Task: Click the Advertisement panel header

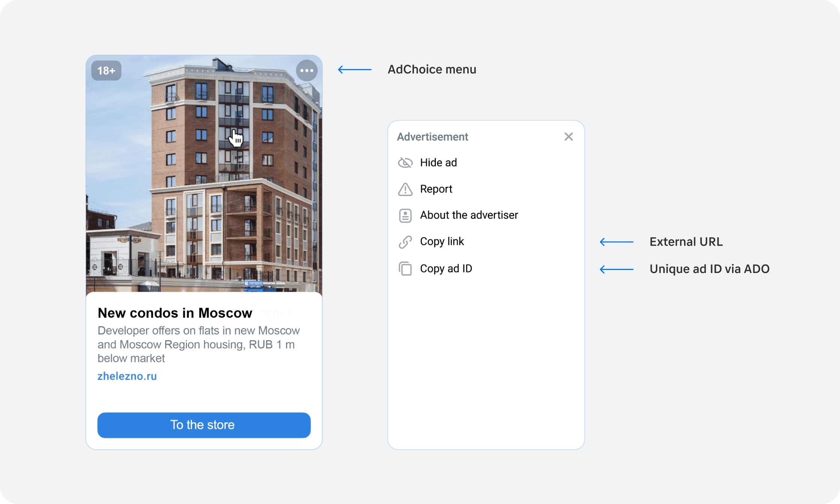Action: [432, 137]
